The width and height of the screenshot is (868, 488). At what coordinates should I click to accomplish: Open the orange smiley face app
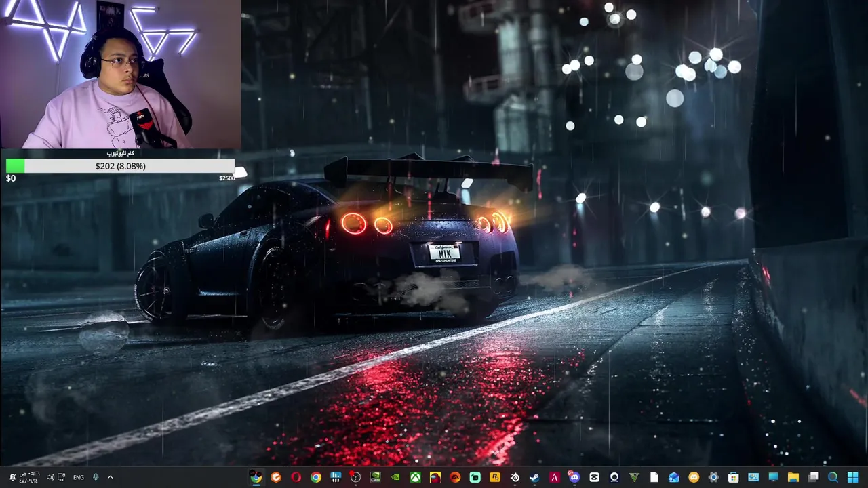(x=694, y=477)
